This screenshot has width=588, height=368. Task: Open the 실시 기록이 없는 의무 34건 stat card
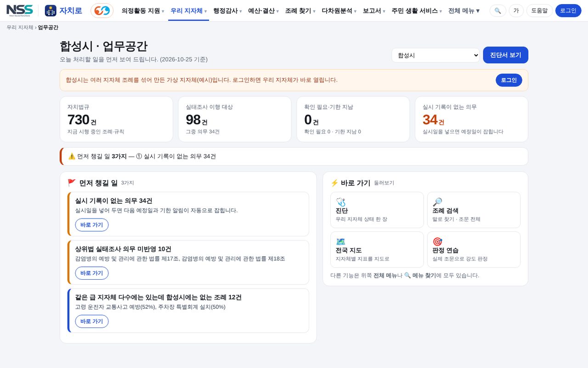click(x=472, y=119)
